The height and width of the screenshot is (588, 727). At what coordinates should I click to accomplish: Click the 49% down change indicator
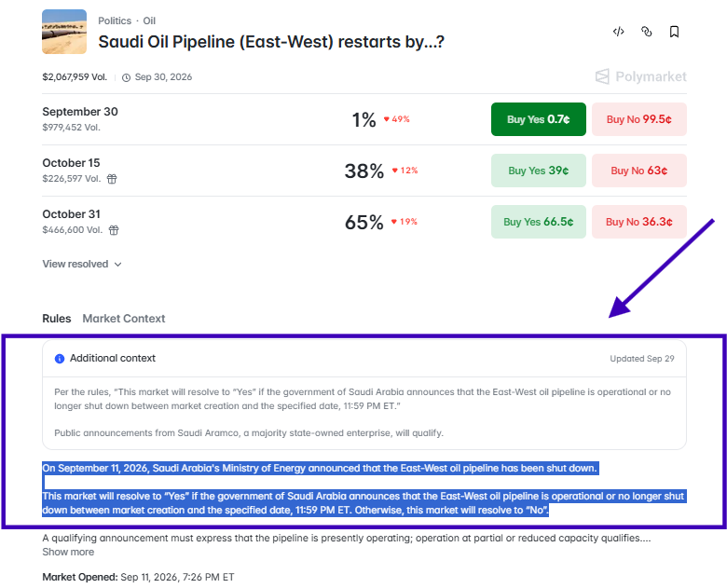click(x=397, y=119)
